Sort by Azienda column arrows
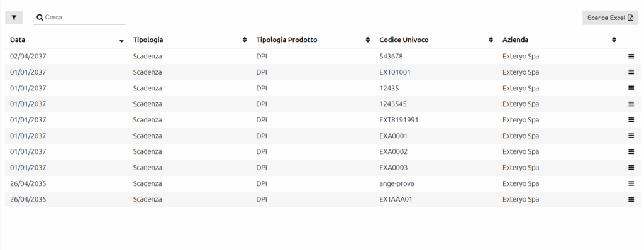Image resolution: width=644 pixels, height=250 pixels. click(x=614, y=40)
